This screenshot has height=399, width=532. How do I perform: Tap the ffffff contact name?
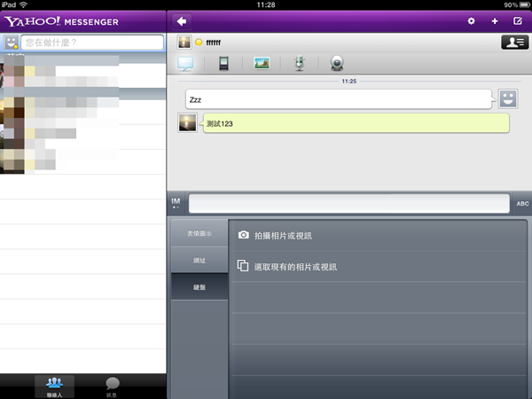point(214,43)
